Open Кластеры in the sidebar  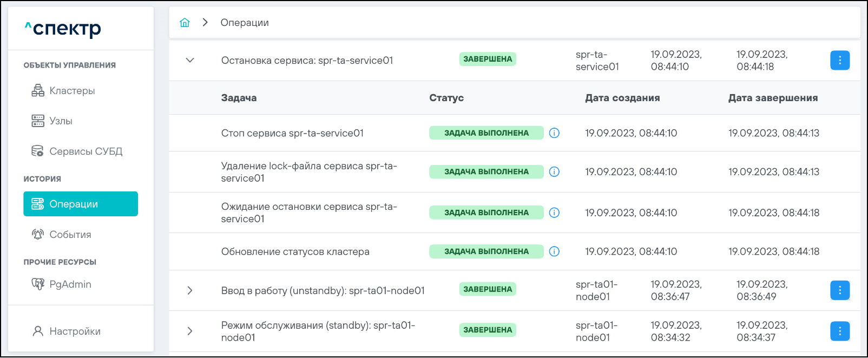click(71, 91)
